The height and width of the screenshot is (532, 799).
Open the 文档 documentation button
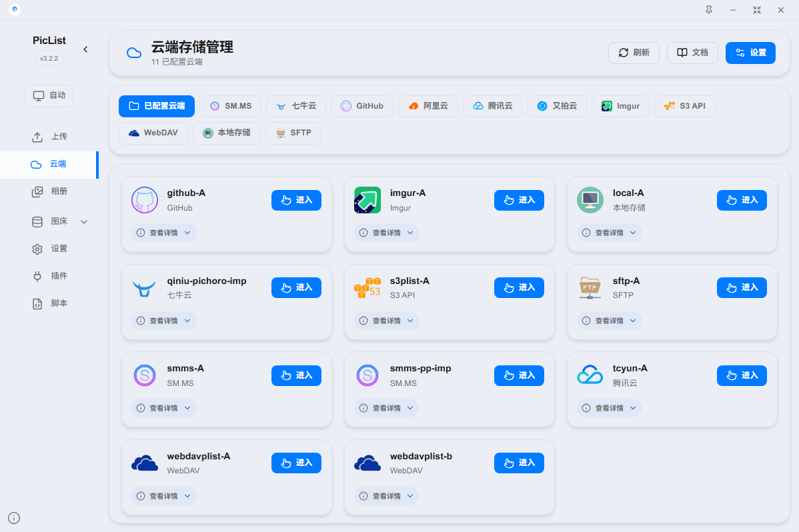pyautogui.click(x=692, y=53)
